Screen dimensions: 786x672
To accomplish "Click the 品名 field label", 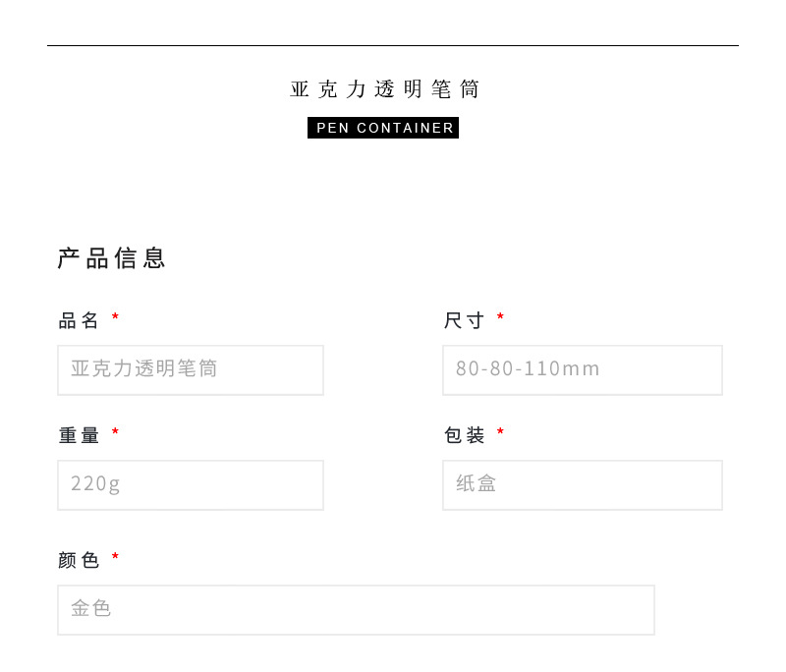I will [79, 320].
